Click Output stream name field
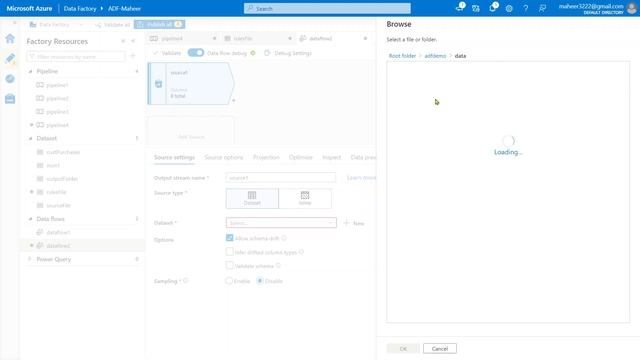This screenshot has width=640, height=360. (x=281, y=178)
